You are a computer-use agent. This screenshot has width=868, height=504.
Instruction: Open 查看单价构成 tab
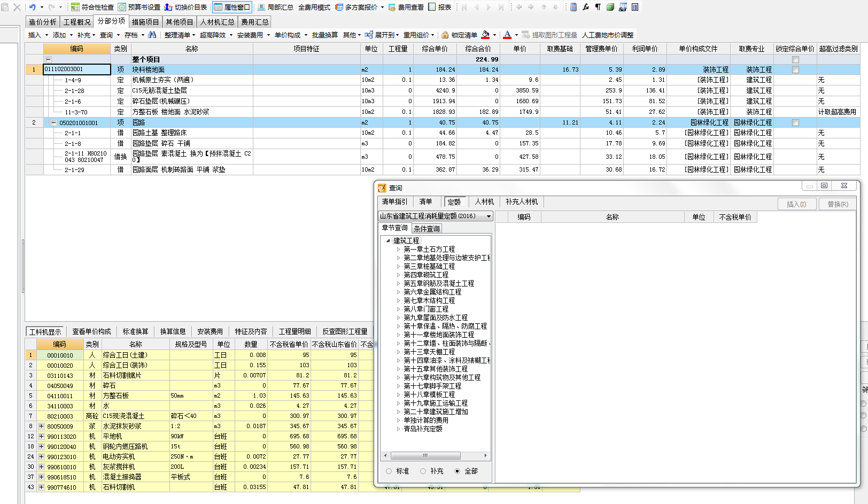click(92, 331)
